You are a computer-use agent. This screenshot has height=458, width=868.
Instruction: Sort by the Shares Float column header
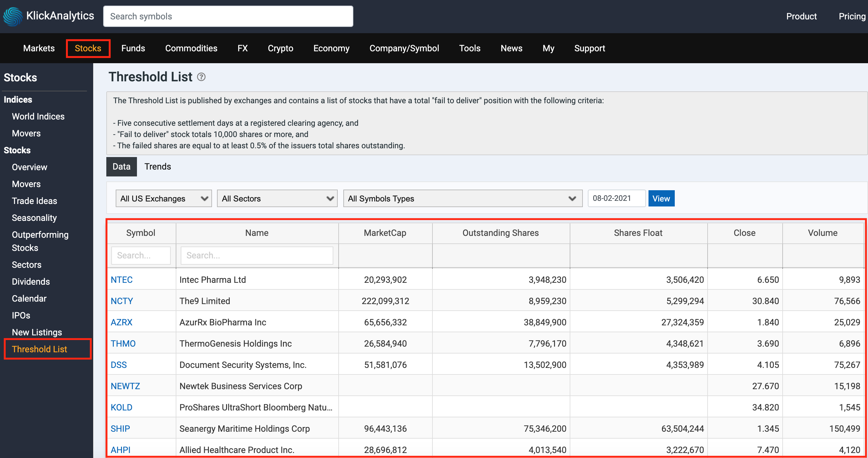tap(638, 233)
